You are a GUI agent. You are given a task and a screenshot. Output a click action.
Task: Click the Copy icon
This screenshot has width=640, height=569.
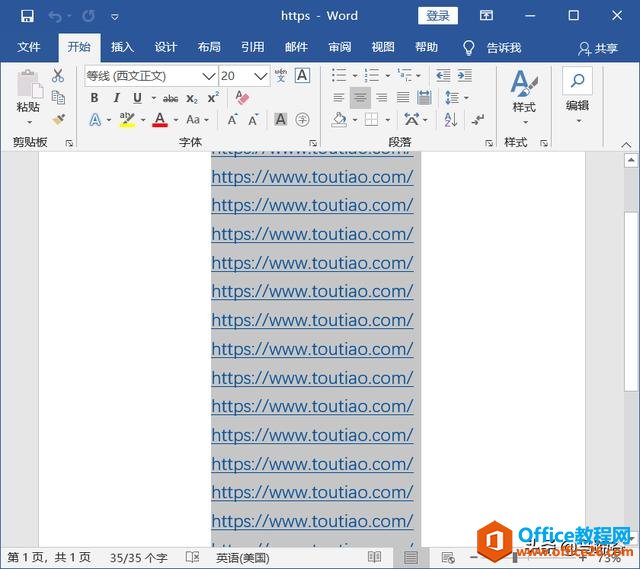58,98
